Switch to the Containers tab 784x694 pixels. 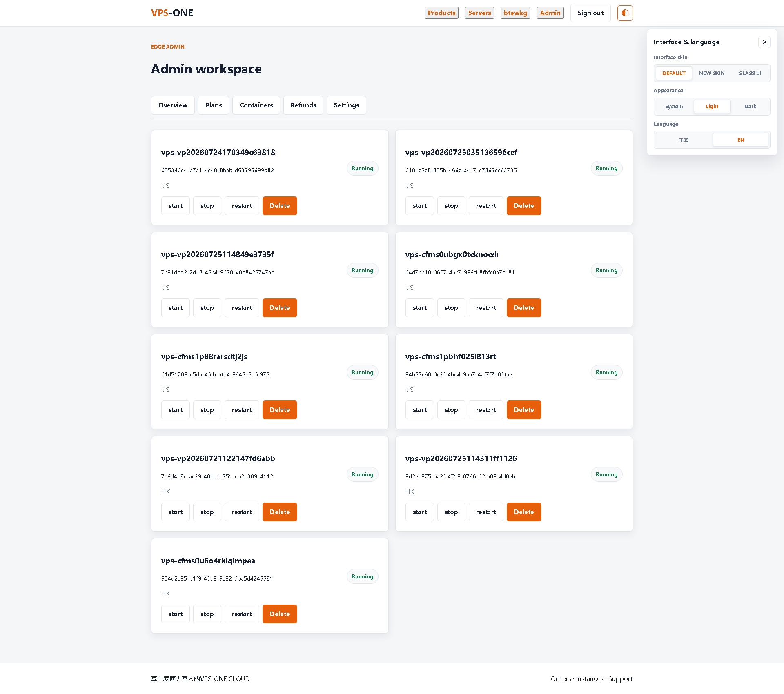tap(256, 105)
